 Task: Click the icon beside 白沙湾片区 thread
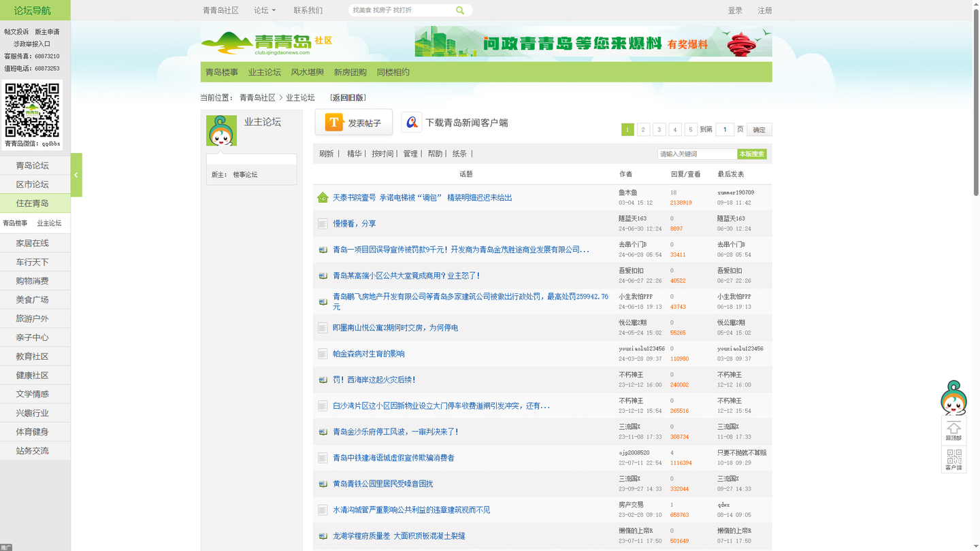pos(323,406)
